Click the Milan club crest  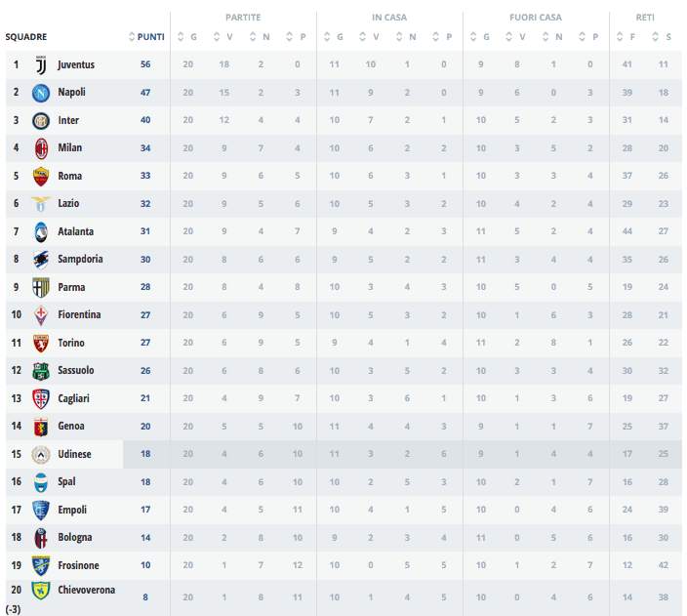pyautogui.click(x=41, y=148)
